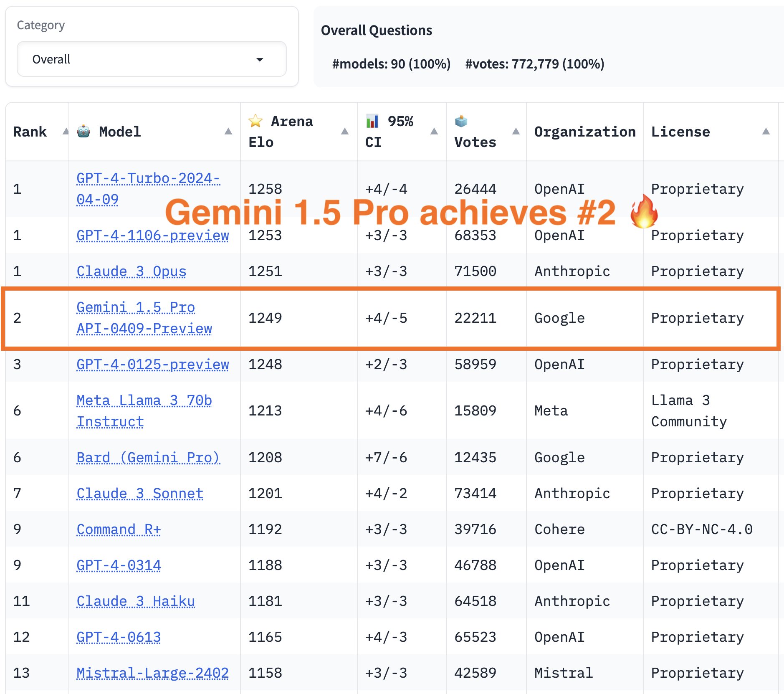Image resolution: width=784 pixels, height=694 pixels.
Task: Select votes cell 26444
Action: tap(475, 189)
